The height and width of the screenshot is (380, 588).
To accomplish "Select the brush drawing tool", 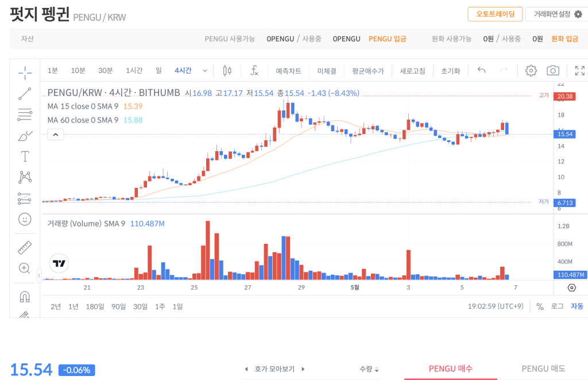I will (x=25, y=136).
